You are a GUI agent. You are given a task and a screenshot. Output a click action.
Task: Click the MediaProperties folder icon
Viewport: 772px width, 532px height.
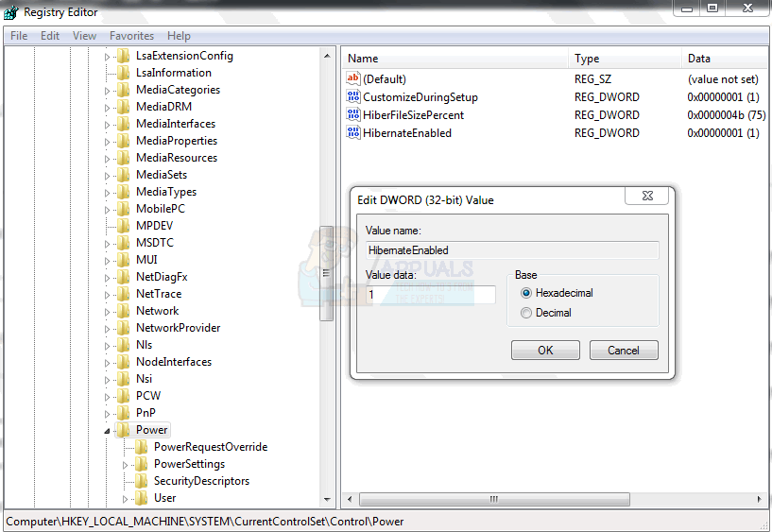coord(123,141)
